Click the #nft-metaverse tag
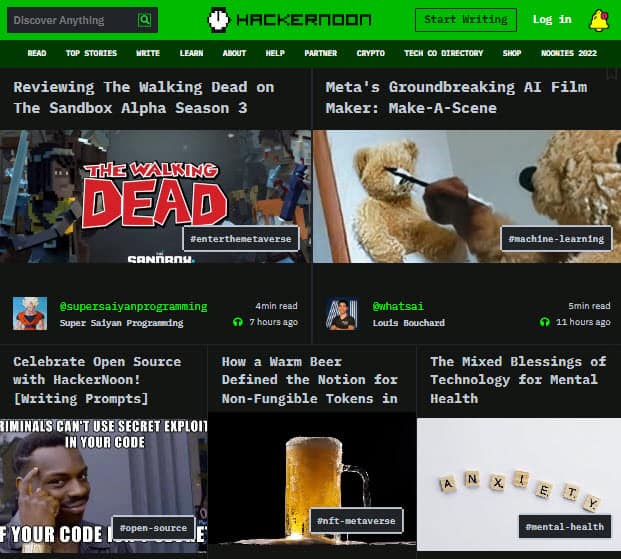This screenshot has height=559, width=621. pyautogui.click(x=356, y=521)
